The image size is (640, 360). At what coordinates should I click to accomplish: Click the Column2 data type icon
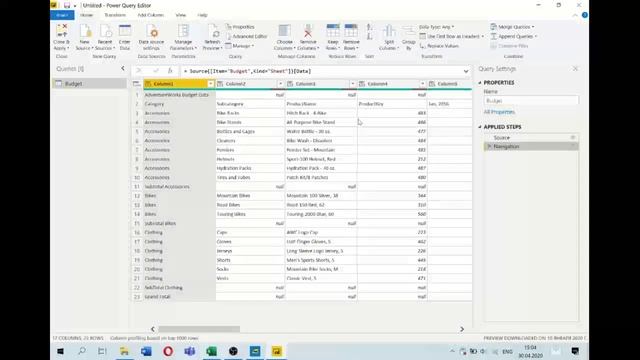[220, 84]
